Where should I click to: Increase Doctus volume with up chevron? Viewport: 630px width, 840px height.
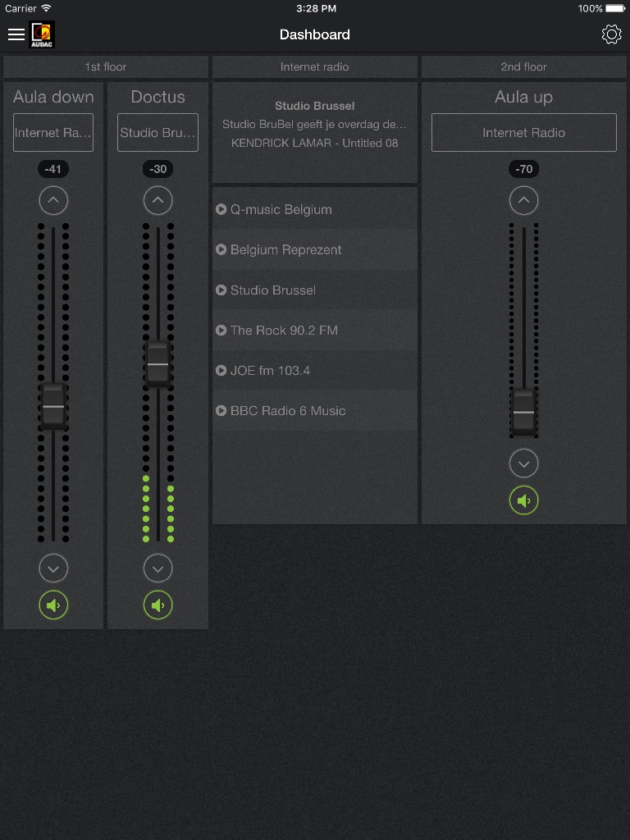(158, 200)
